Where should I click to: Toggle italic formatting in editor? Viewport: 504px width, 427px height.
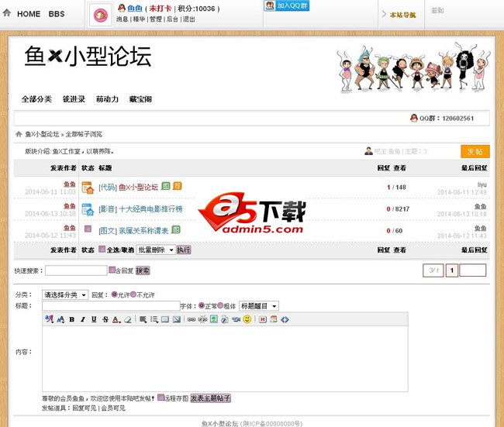[83, 319]
